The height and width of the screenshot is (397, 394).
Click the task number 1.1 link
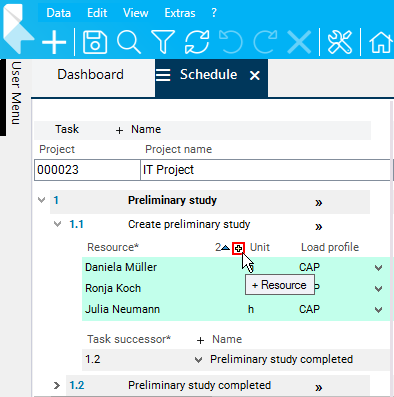click(x=76, y=224)
